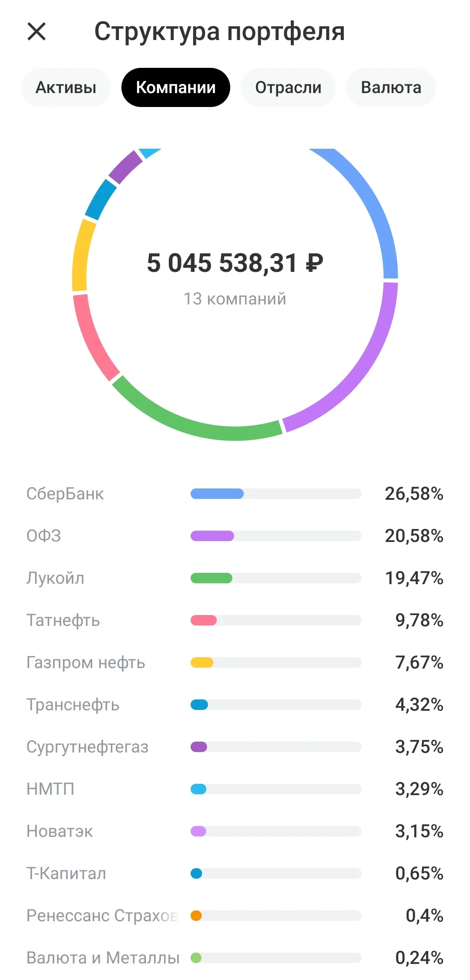Open the СберБанк company row
Screen dimensions: 470x980
[x=235, y=494]
